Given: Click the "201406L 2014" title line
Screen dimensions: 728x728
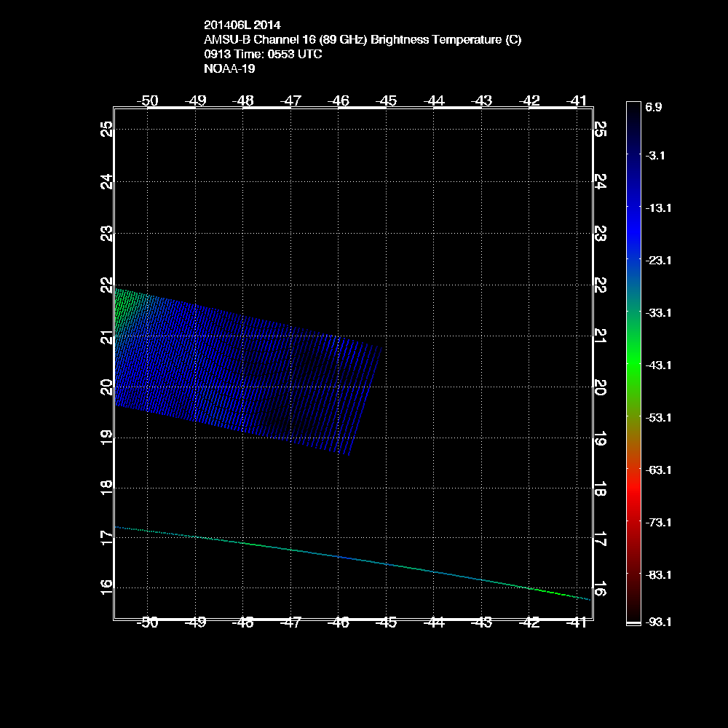Looking at the screenshot, I should point(242,25).
